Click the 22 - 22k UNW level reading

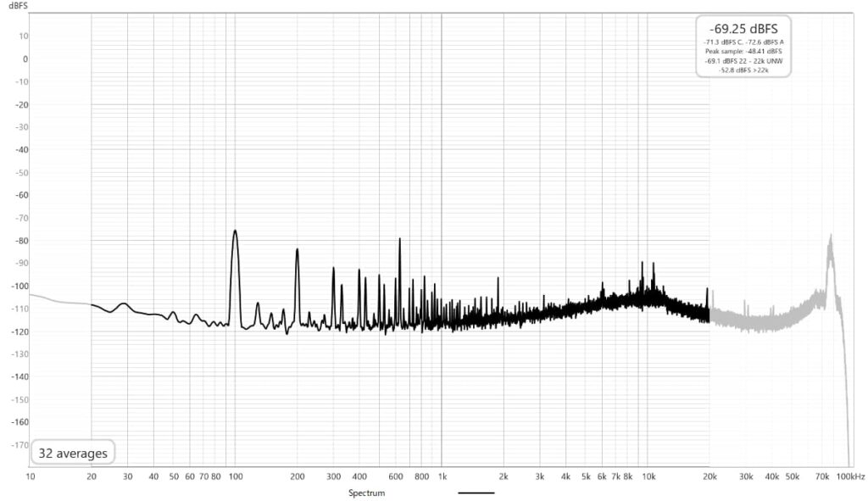point(743,60)
